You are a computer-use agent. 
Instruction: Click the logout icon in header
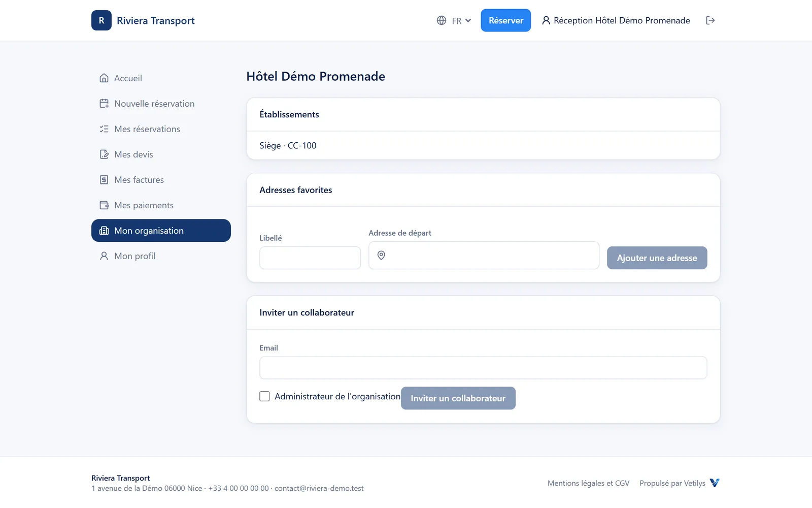coord(710,20)
